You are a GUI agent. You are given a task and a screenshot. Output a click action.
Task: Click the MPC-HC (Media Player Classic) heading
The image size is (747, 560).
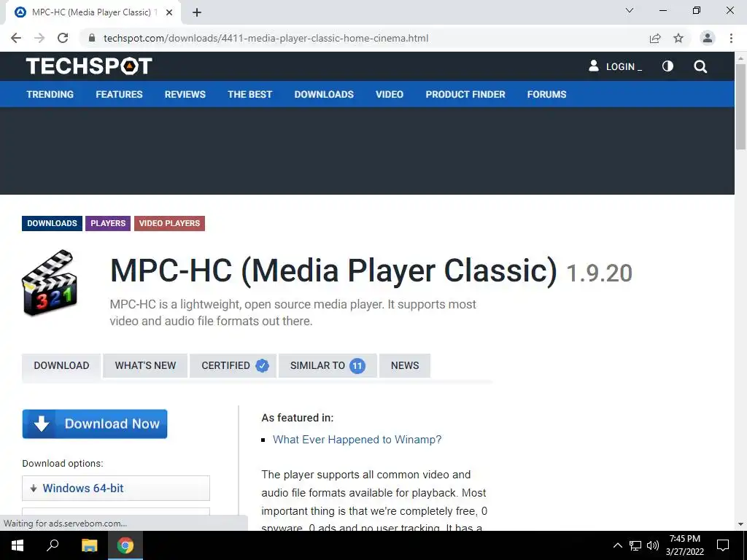point(333,271)
